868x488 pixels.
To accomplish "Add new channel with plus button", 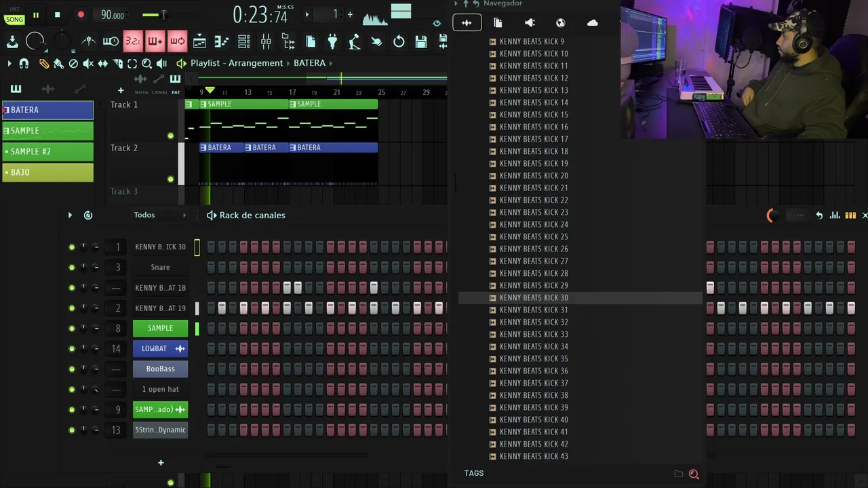I will coord(161,463).
